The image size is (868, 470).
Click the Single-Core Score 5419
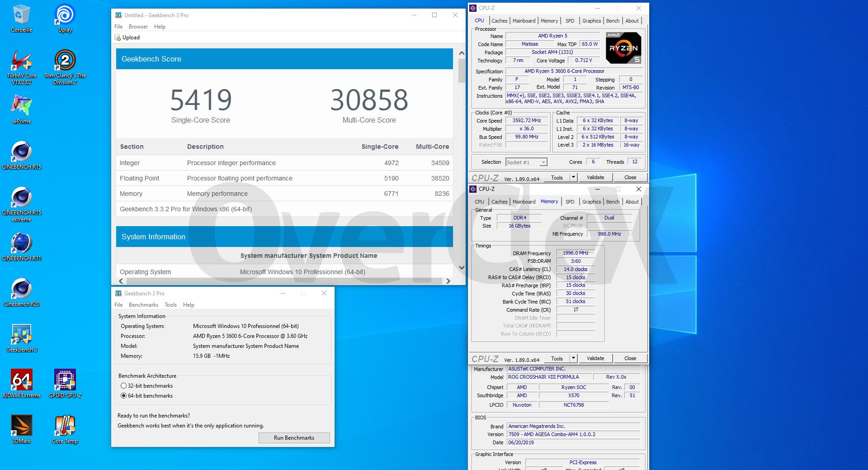(201, 100)
